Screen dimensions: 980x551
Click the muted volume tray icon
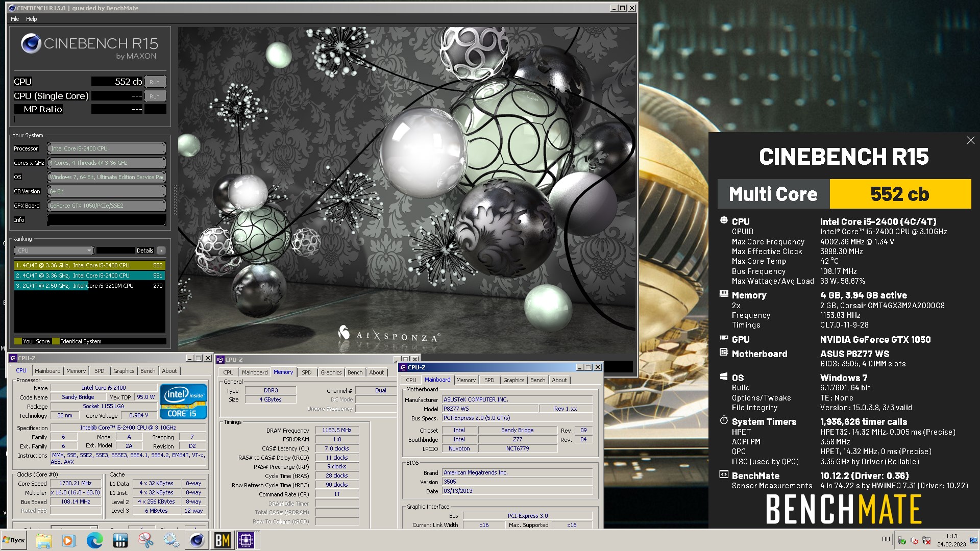click(914, 541)
